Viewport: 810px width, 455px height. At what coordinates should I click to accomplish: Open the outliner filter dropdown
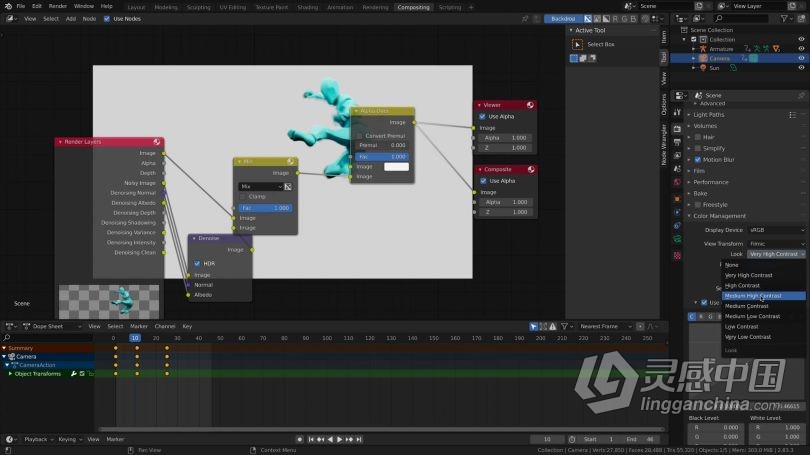click(786, 19)
